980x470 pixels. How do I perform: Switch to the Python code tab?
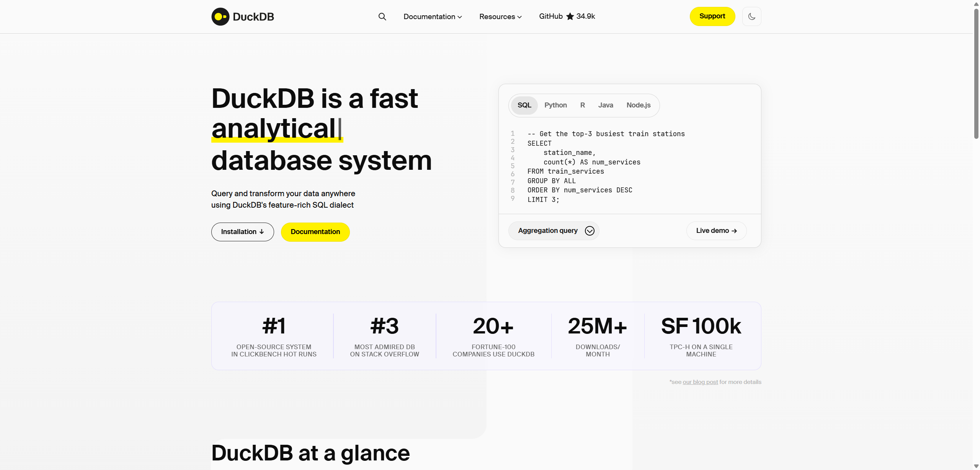coord(555,105)
